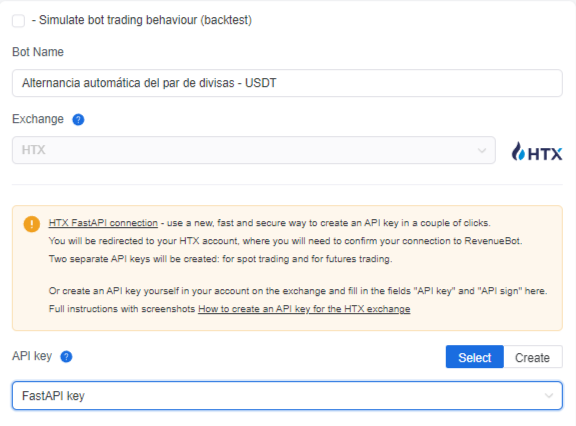Viewport: 576px width, 426px height.
Task: Click the chevron arrow in HTX dropdown
Action: [x=482, y=150]
